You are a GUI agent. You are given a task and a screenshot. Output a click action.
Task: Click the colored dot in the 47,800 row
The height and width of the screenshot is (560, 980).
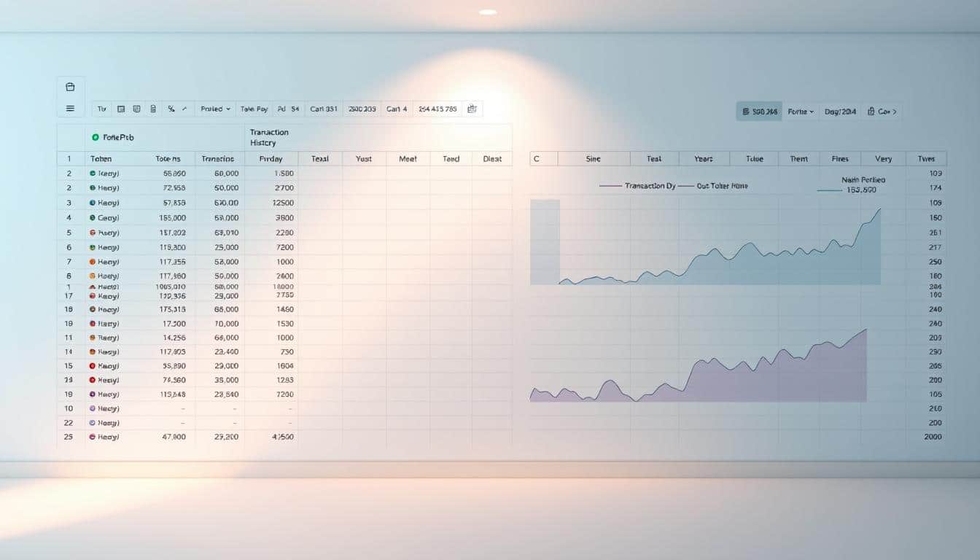[93, 437]
